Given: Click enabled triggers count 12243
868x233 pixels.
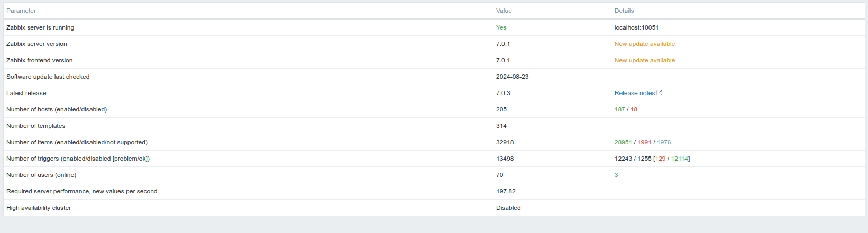Looking at the screenshot, I should click(x=623, y=159).
